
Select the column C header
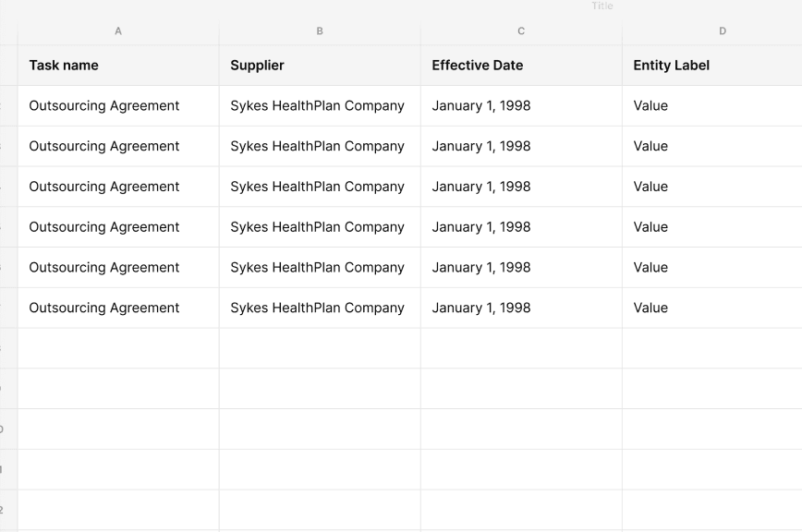[x=521, y=31]
